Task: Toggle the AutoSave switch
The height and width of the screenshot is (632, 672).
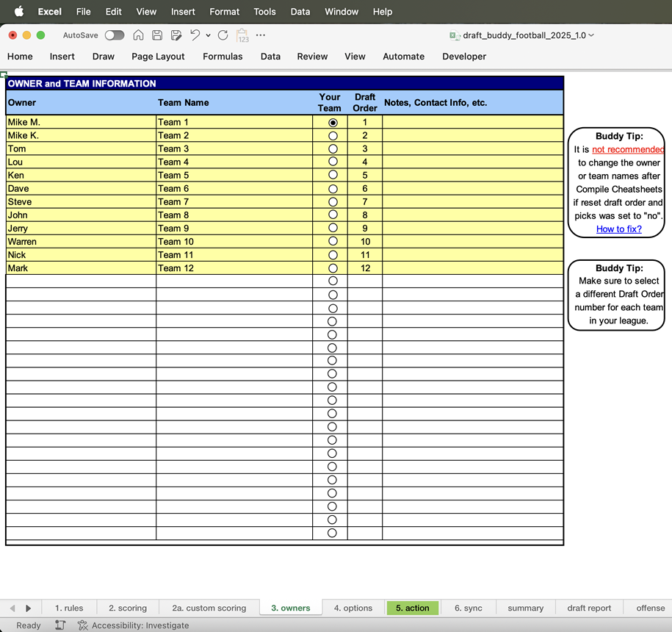Action: [115, 35]
